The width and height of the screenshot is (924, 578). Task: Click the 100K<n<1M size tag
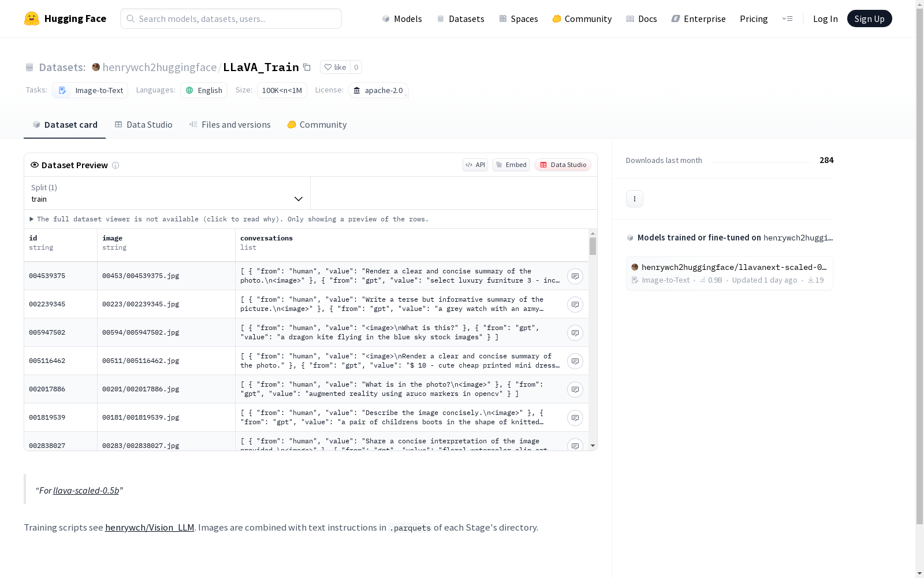tap(282, 90)
